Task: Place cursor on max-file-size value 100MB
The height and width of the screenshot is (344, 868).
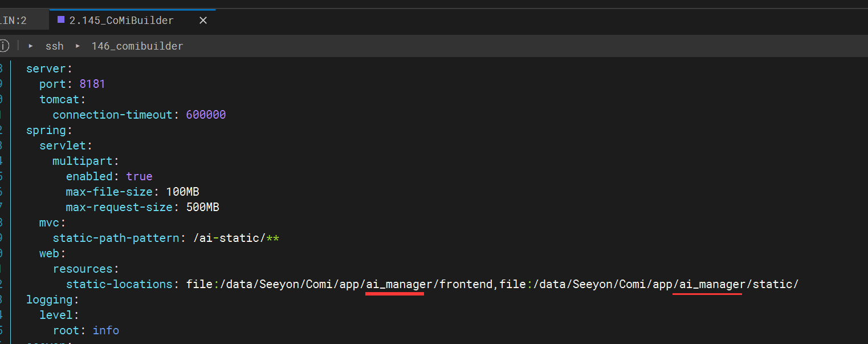Action: (x=182, y=192)
